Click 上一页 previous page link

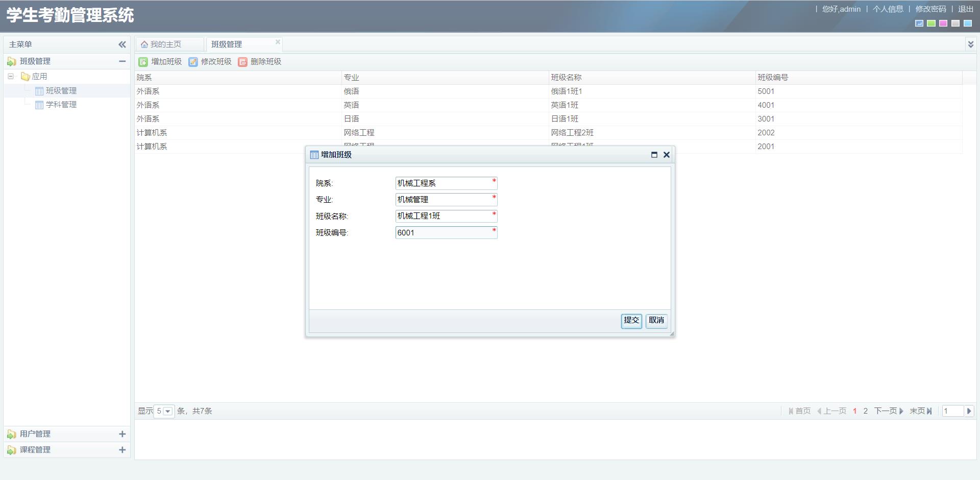point(831,411)
